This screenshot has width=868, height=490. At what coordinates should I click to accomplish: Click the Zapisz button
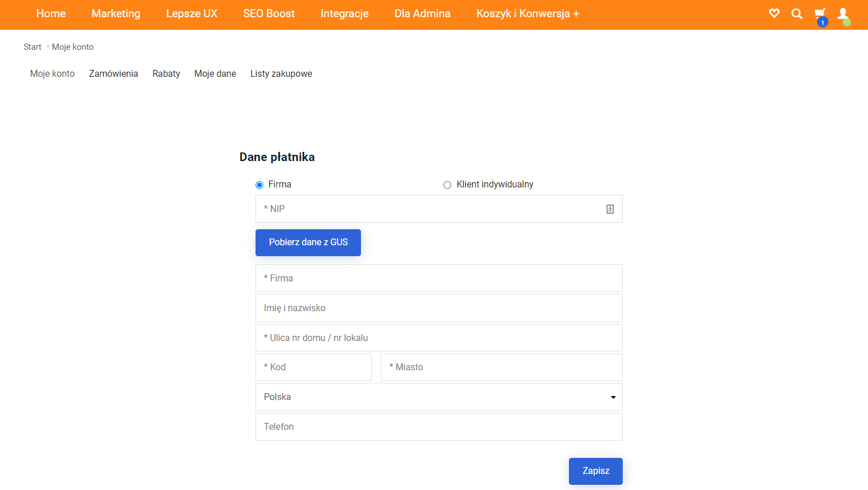(595, 471)
